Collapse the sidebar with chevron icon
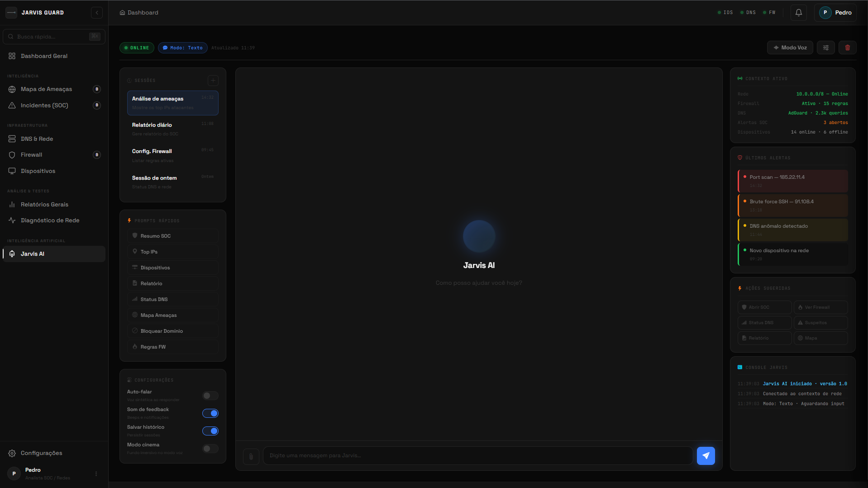The height and width of the screenshot is (488, 868). click(97, 13)
